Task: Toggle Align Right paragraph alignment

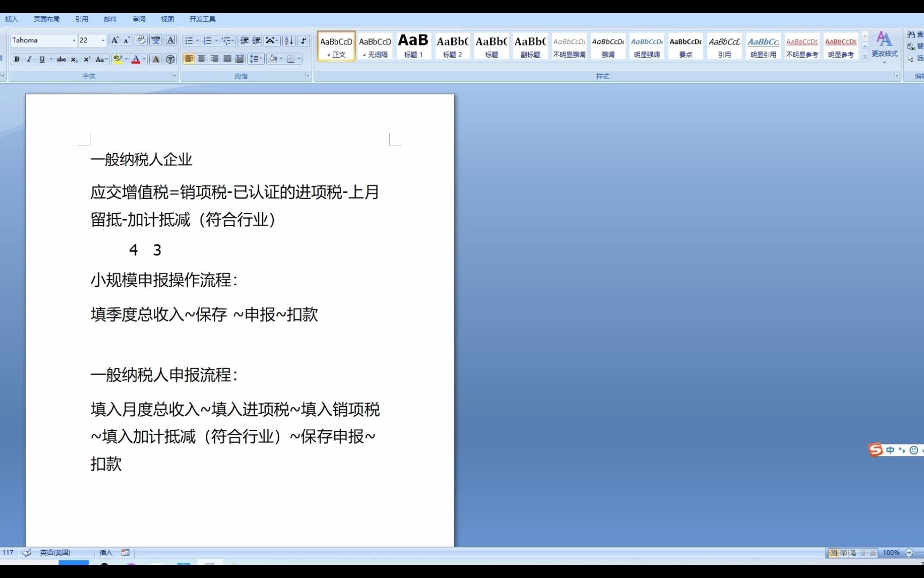Action: click(214, 59)
